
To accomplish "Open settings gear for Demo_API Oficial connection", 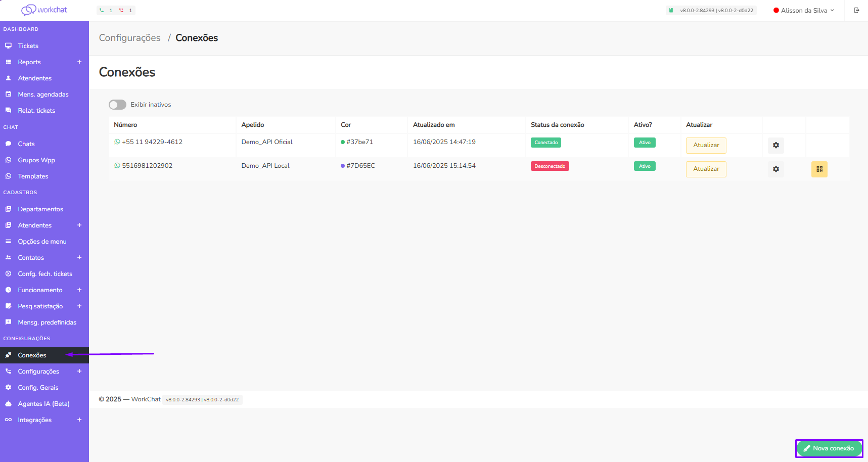I will coord(775,146).
